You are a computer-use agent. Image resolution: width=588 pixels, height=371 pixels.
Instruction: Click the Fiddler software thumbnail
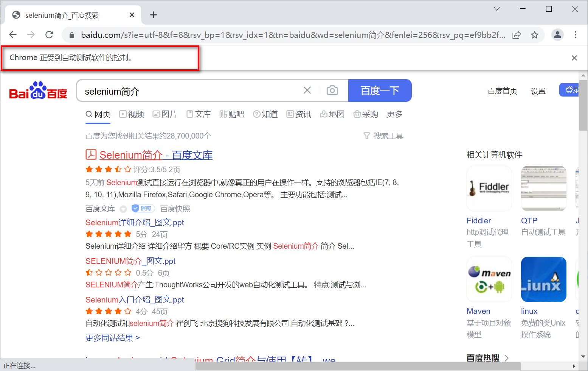coord(489,189)
